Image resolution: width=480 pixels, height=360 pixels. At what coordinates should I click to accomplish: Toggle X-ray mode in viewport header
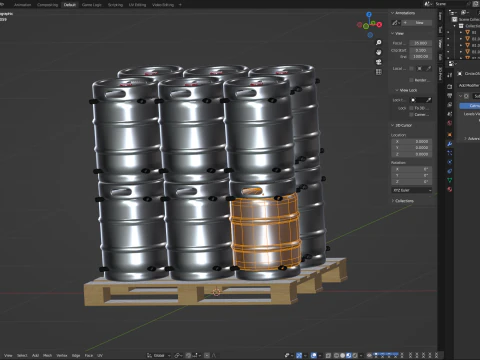tap(328, 355)
